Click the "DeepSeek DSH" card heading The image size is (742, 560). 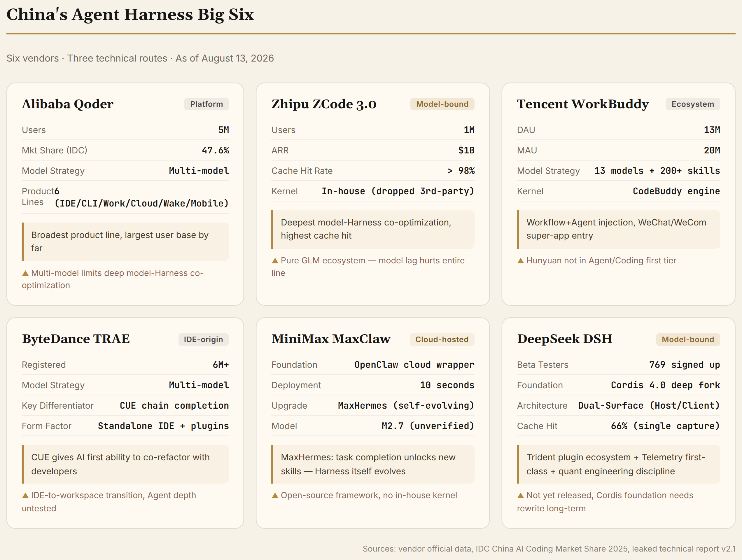pyautogui.click(x=565, y=339)
